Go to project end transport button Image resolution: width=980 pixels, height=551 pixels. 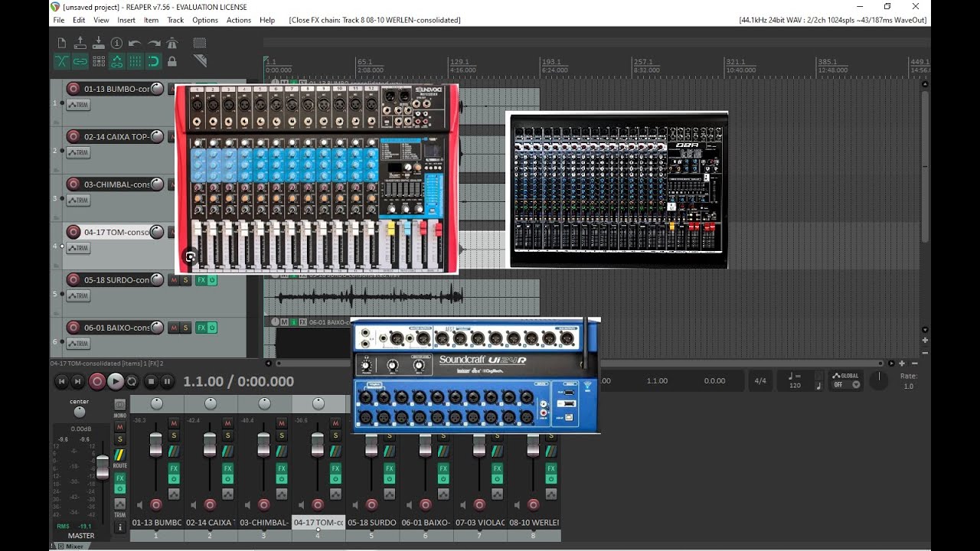click(78, 381)
